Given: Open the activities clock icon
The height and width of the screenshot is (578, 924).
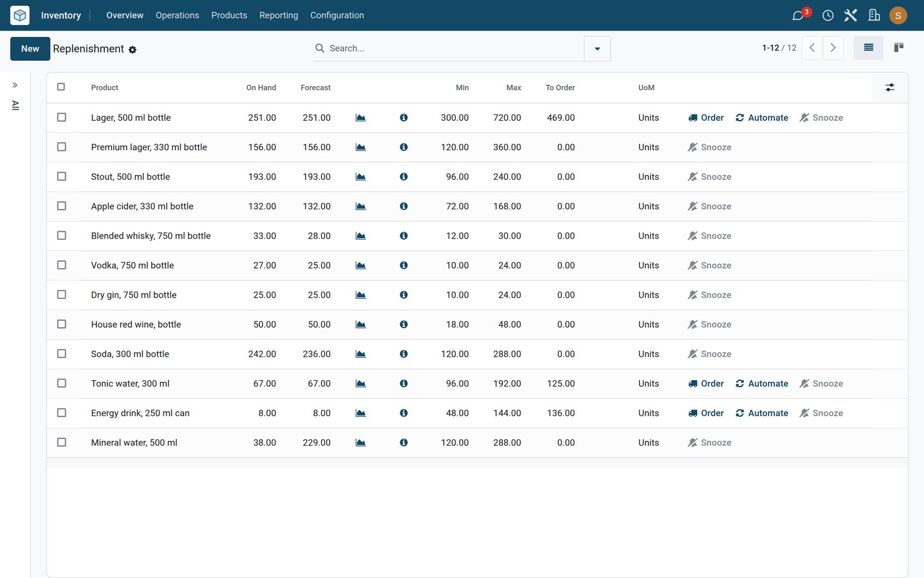Looking at the screenshot, I should 828,16.
